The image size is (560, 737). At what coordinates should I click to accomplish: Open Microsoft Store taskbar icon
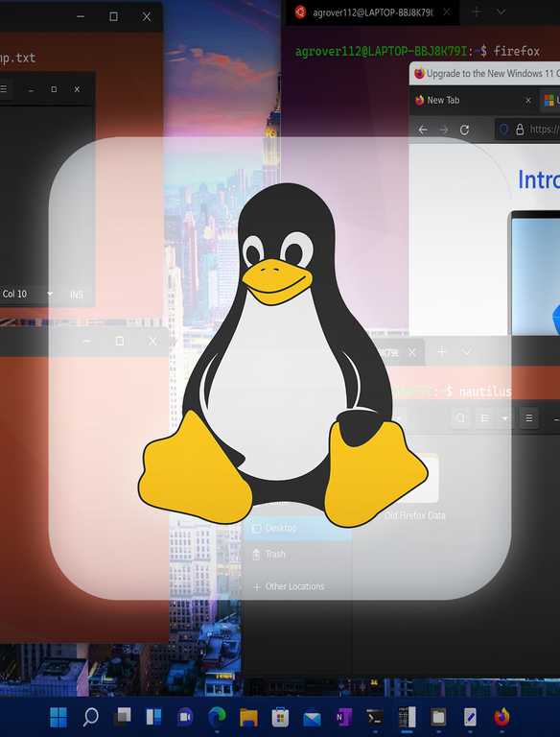pos(280,717)
